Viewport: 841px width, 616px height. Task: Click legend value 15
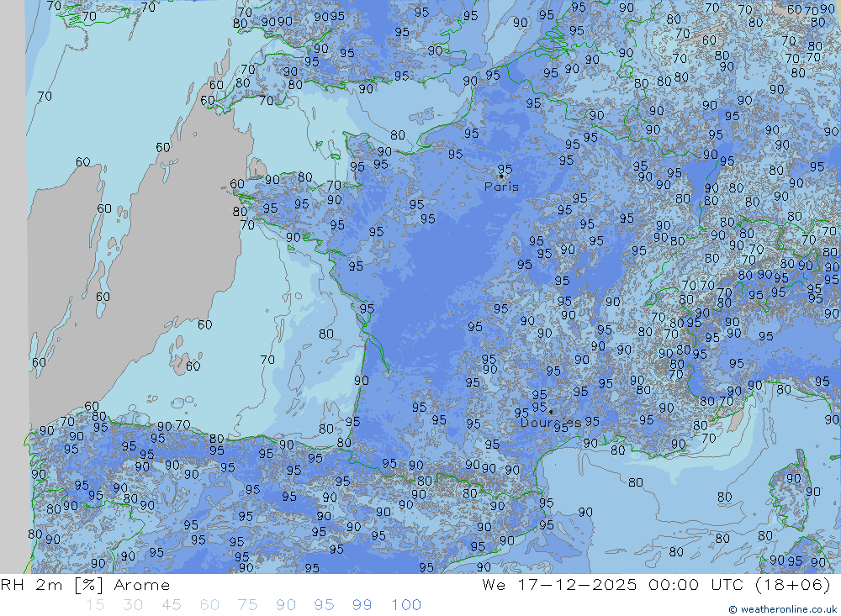(95, 605)
